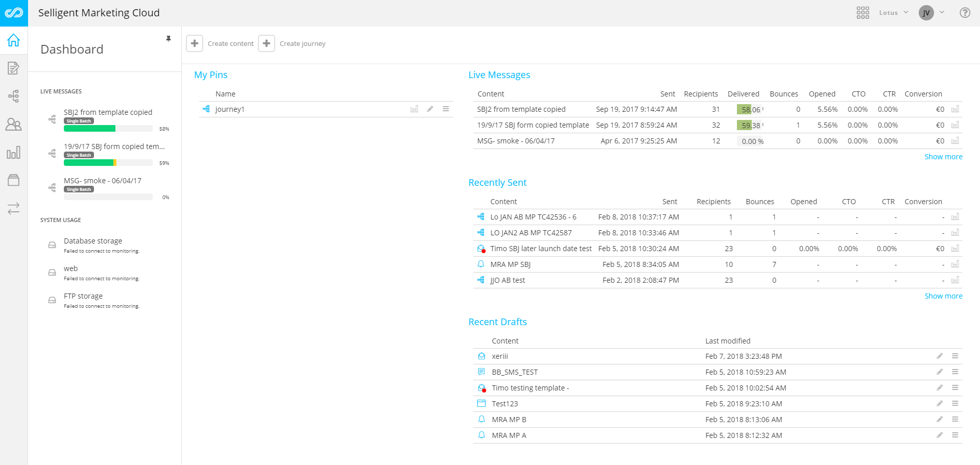Image resolution: width=980 pixels, height=465 pixels.
Task: Click Show more under Live Messages
Action: (943, 157)
